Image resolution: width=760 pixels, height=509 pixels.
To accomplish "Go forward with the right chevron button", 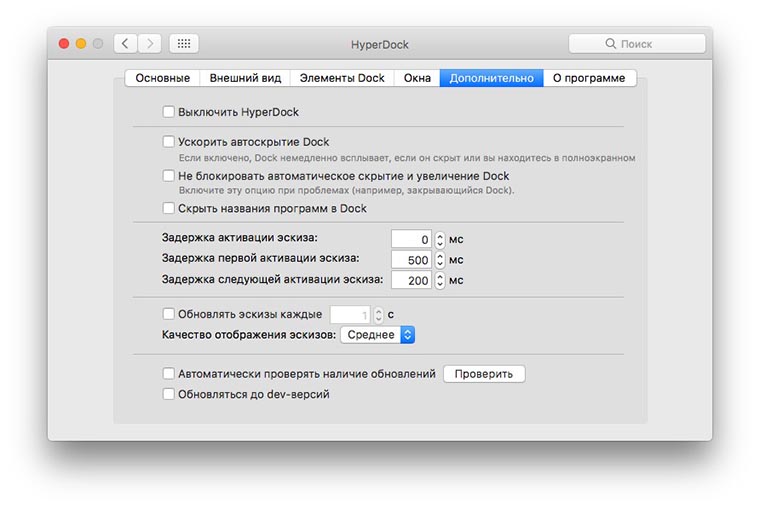I will [x=149, y=44].
